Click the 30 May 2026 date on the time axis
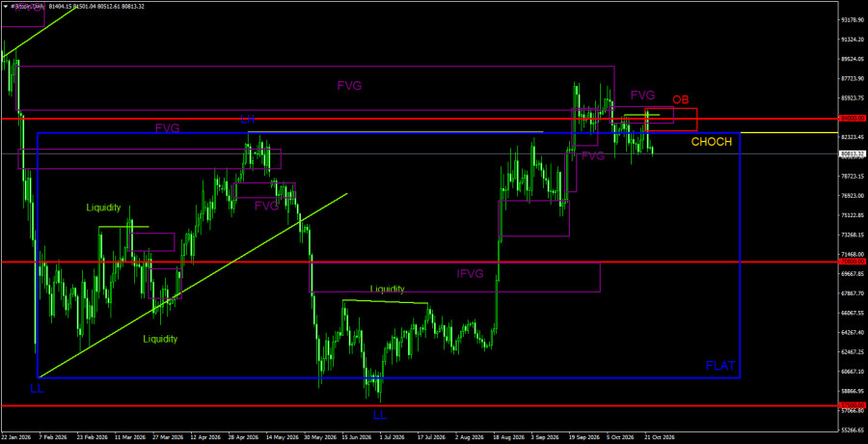Screen dimensions: 868x444 click(x=319, y=436)
